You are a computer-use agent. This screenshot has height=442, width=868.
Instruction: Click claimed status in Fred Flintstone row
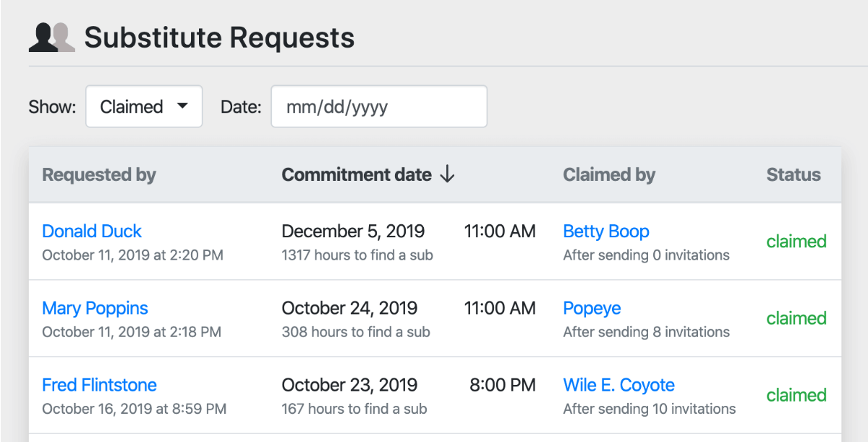796,395
